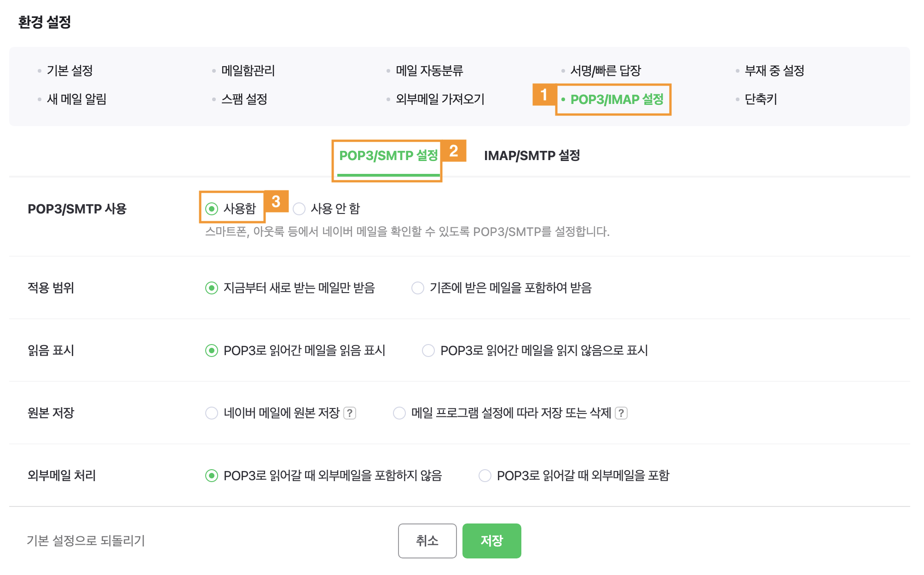Open the 스팸 설정 page
The height and width of the screenshot is (575, 924).
coord(244,99)
